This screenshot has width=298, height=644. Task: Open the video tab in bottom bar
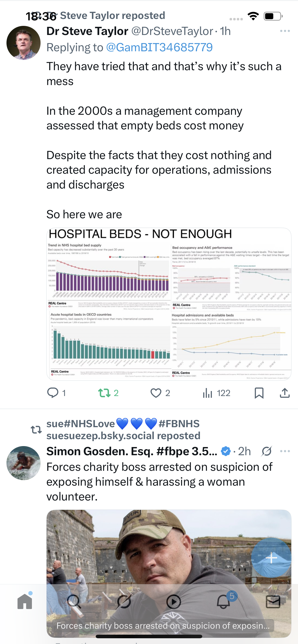[173, 602]
